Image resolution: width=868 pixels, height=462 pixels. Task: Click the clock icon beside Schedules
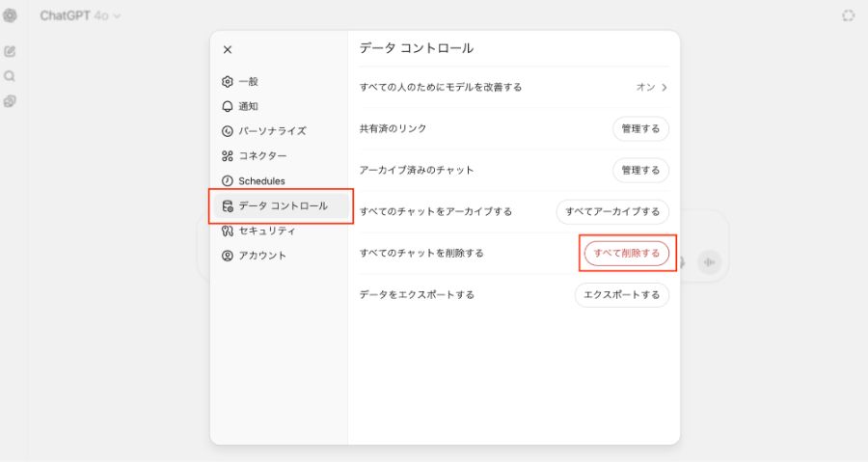click(x=227, y=181)
